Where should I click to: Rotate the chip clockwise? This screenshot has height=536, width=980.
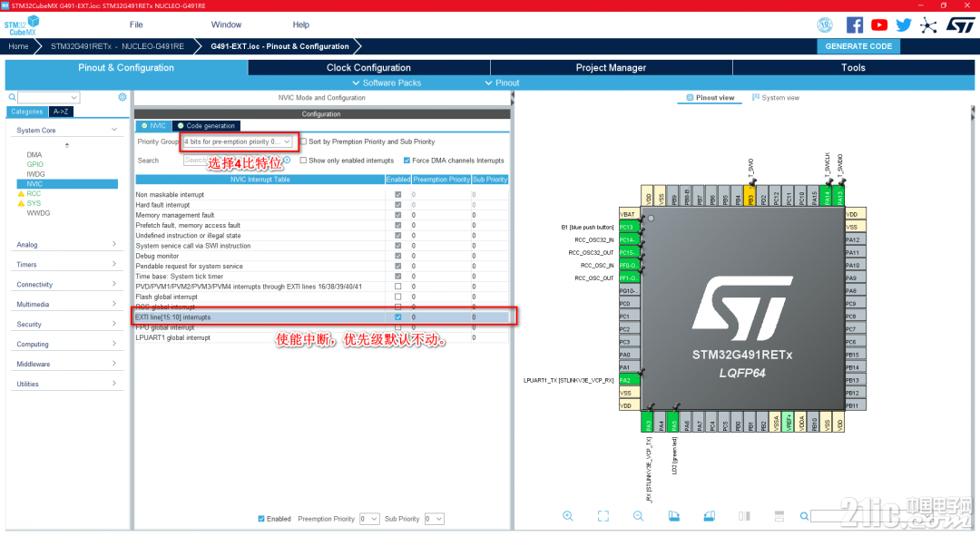click(673, 516)
